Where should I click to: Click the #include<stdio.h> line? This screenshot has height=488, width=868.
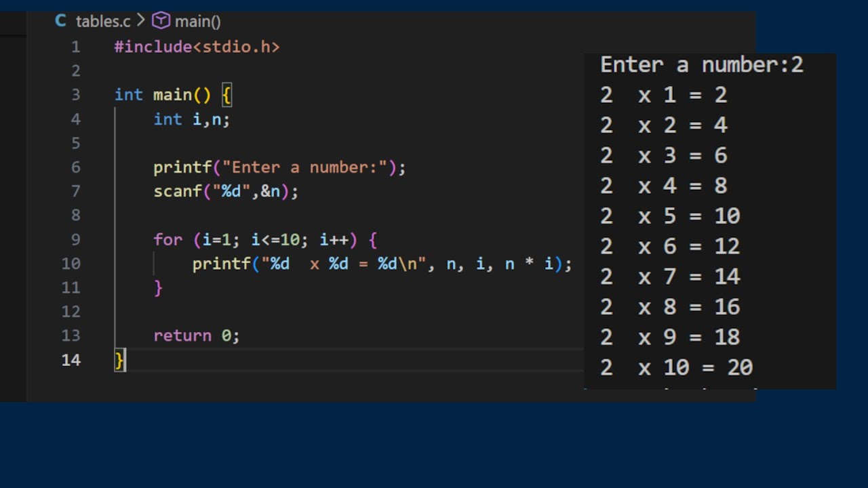tap(197, 47)
